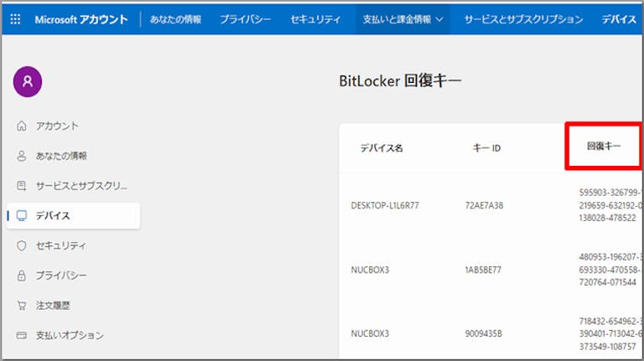Image resolution: width=644 pixels, height=361 pixels.
Task: Click the chevron next to 支払いと課金情報
Action: [x=439, y=19]
